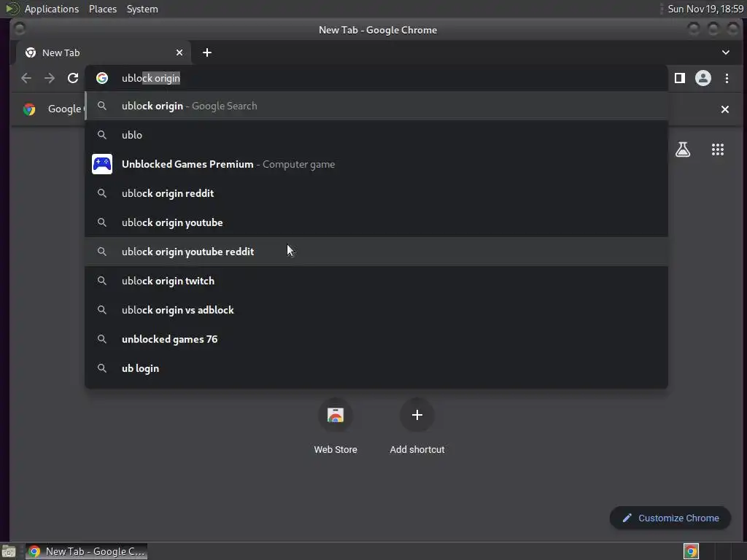Toggle the side panel icon
Image resolution: width=747 pixels, height=560 pixels.
click(680, 78)
